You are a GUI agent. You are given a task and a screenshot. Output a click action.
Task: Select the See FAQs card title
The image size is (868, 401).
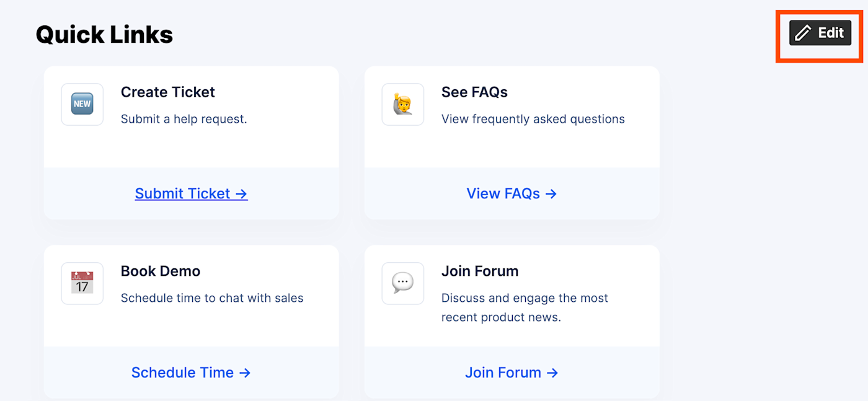(474, 92)
